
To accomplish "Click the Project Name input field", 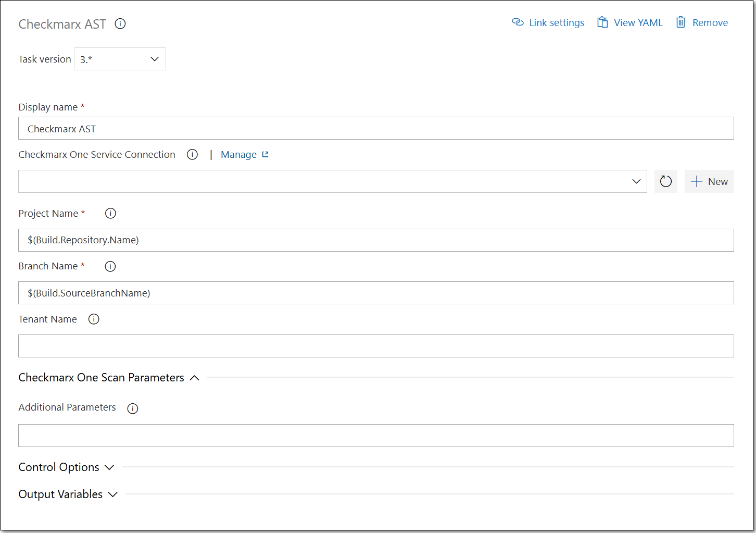I will (376, 240).
